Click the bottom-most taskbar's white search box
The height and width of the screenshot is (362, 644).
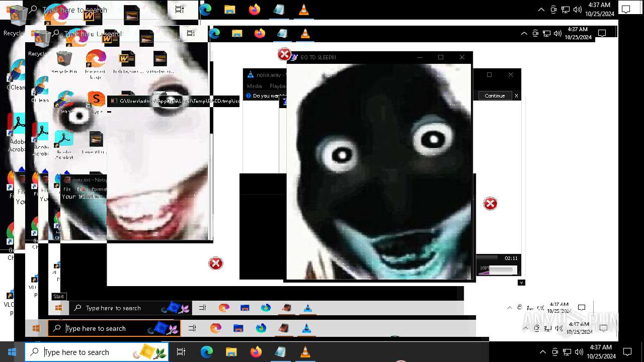[x=97, y=352]
